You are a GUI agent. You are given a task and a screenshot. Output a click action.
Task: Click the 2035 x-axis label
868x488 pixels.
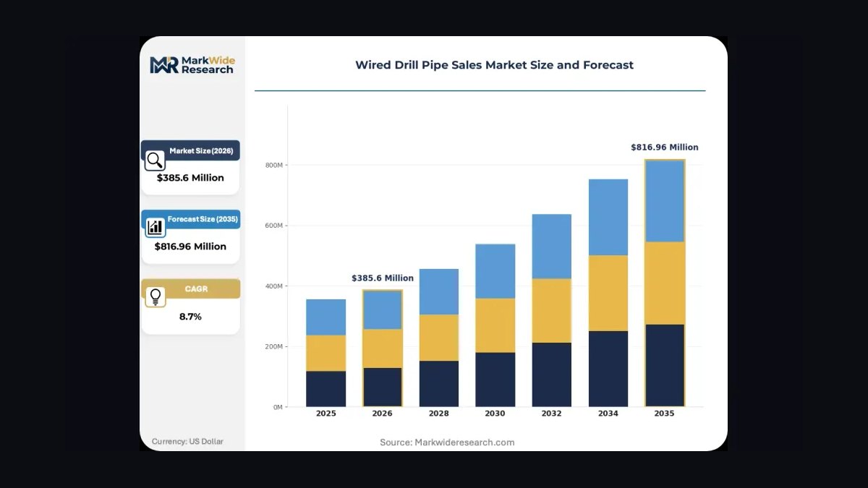click(664, 414)
